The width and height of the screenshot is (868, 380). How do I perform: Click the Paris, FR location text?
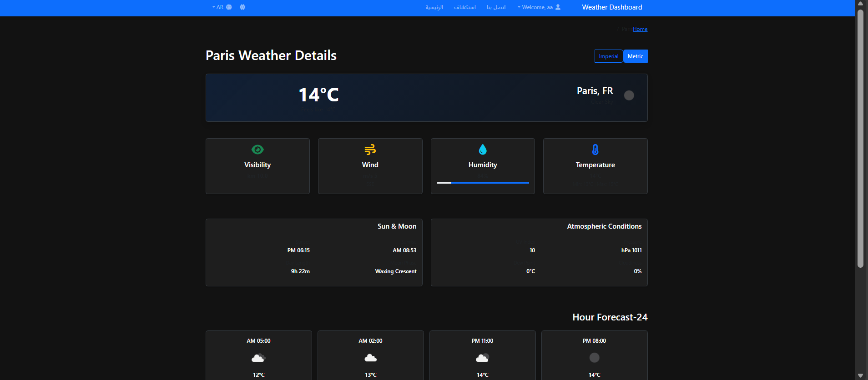[595, 91]
